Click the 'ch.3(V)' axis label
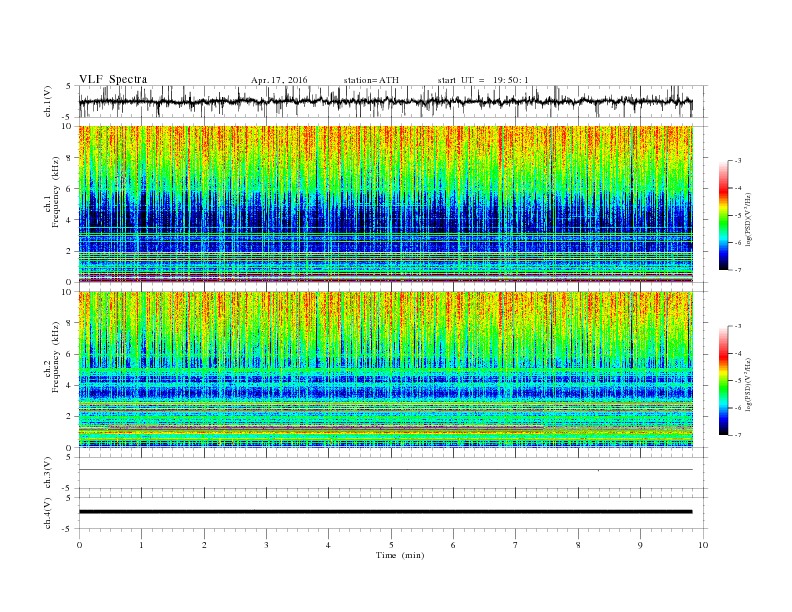This screenshot has width=792, height=612. [x=48, y=473]
